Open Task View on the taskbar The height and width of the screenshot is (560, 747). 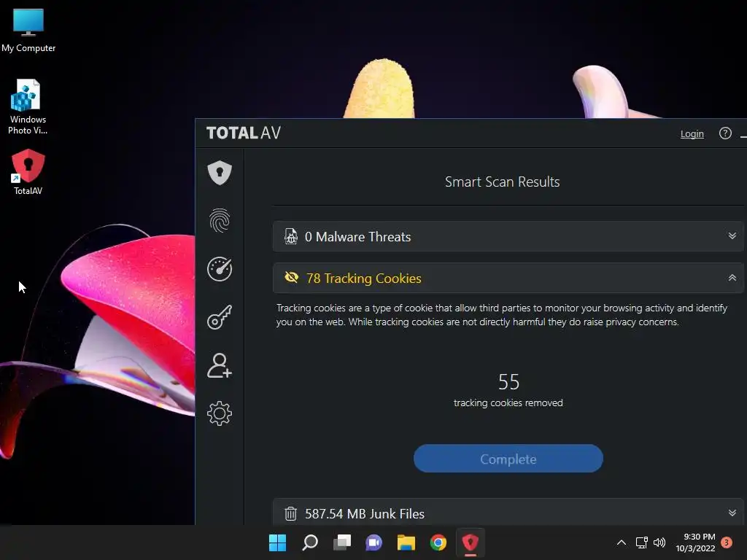(341, 542)
